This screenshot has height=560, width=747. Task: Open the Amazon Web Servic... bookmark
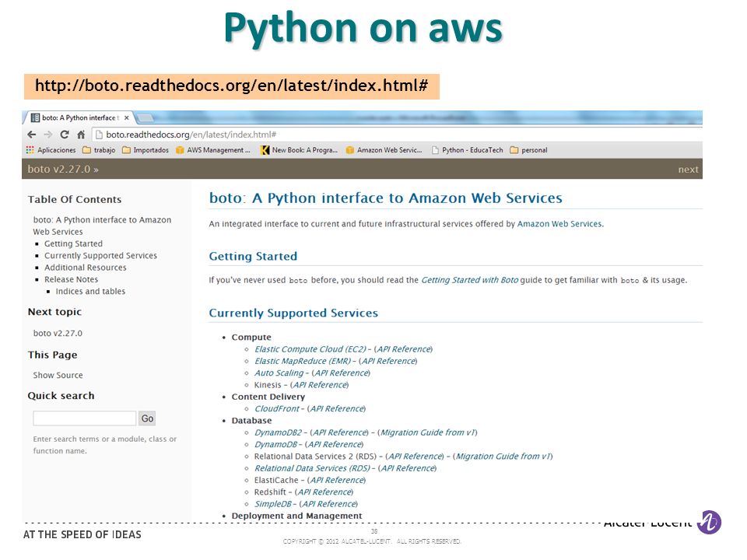point(384,150)
